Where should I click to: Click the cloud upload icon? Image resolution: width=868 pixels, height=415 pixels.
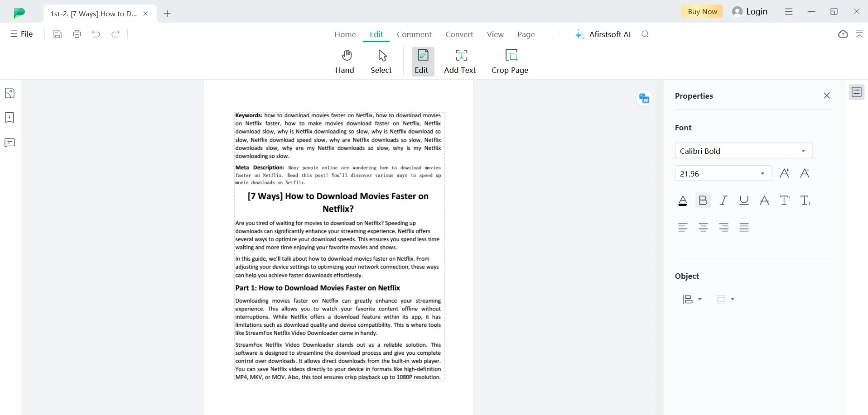(x=843, y=34)
